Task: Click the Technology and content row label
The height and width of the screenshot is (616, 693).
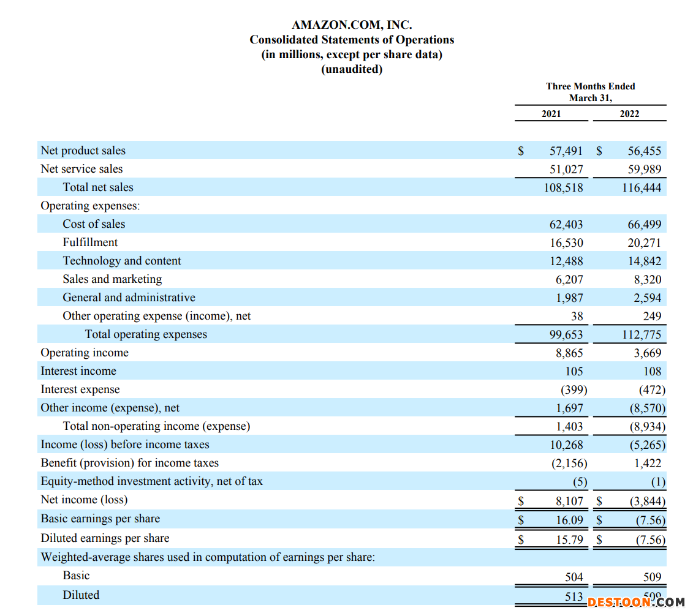Action: pos(122,261)
